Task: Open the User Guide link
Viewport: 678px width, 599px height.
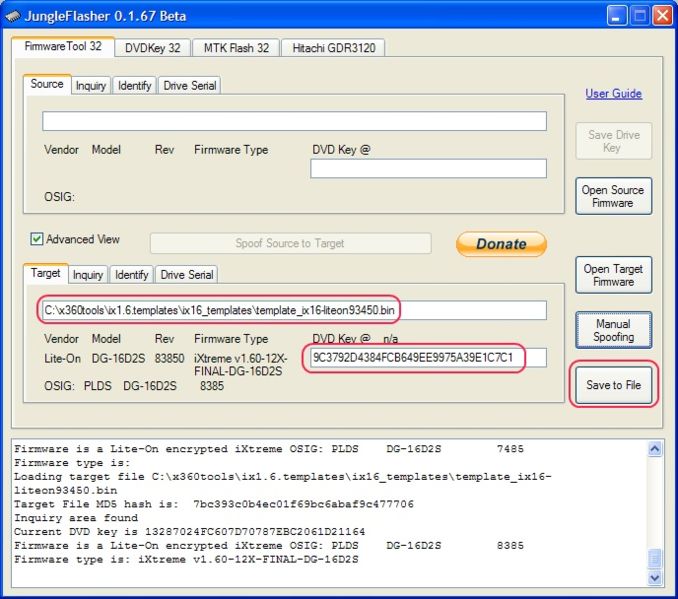Action: click(613, 93)
